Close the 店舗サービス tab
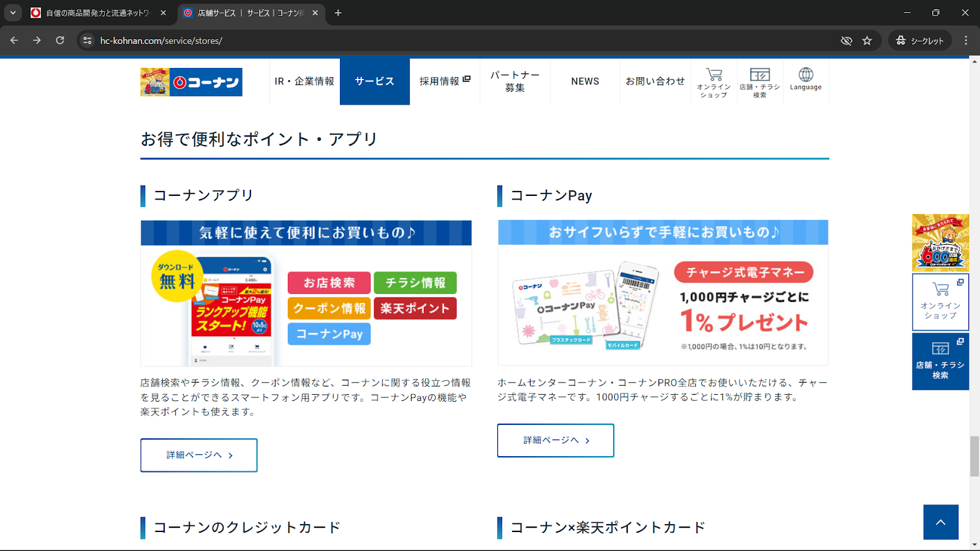The image size is (980, 551). [x=315, y=13]
